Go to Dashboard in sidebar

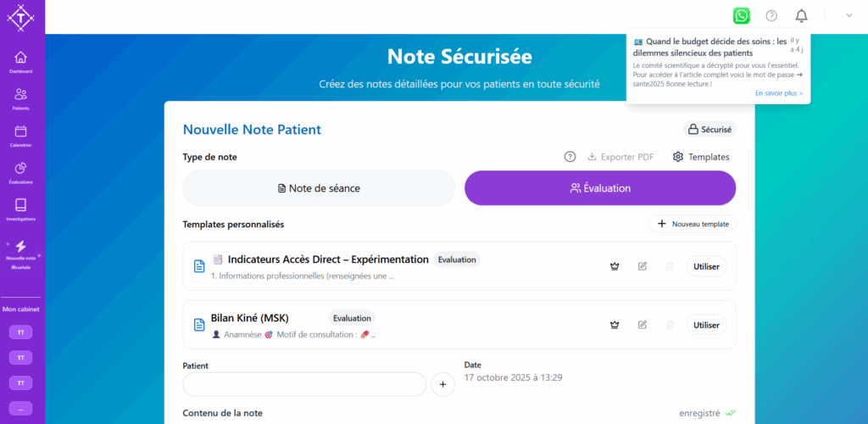coord(21,62)
